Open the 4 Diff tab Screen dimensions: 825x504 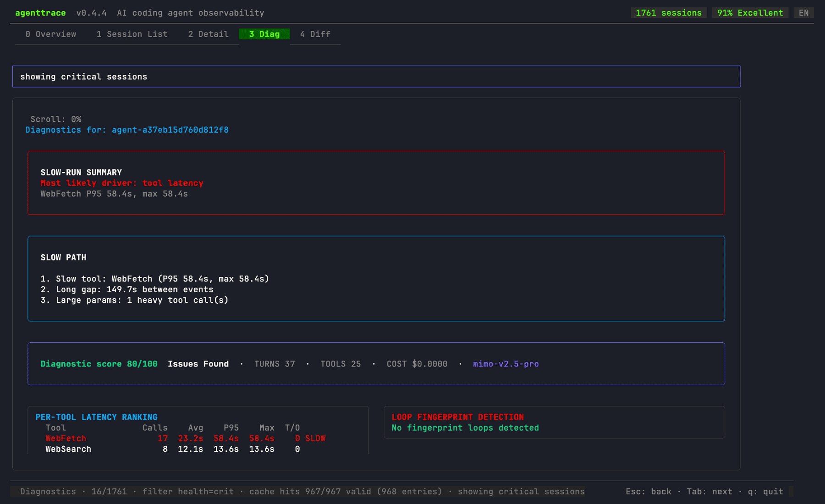(x=315, y=34)
